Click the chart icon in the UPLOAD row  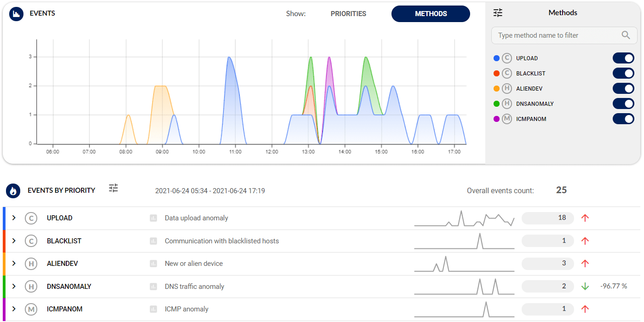[154, 218]
